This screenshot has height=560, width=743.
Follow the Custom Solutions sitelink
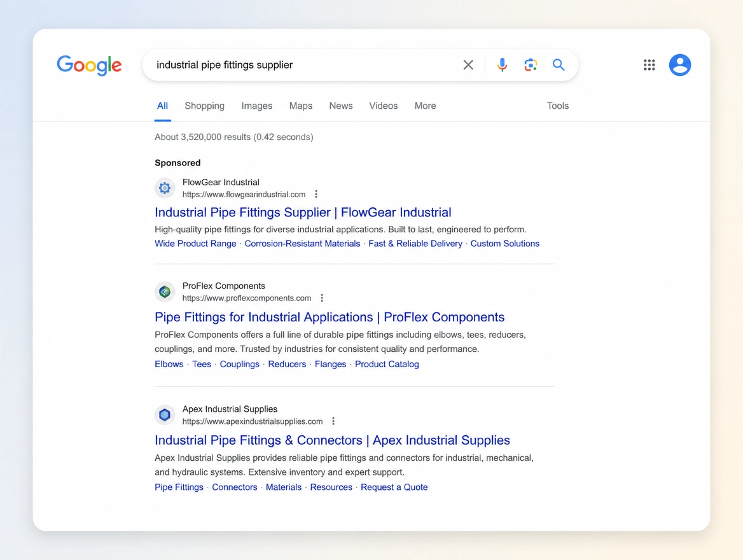pyautogui.click(x=504, y=244)
